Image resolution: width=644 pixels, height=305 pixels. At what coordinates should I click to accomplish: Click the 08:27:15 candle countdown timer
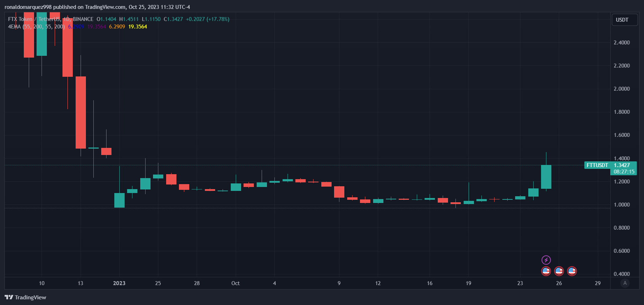[624, 172]
